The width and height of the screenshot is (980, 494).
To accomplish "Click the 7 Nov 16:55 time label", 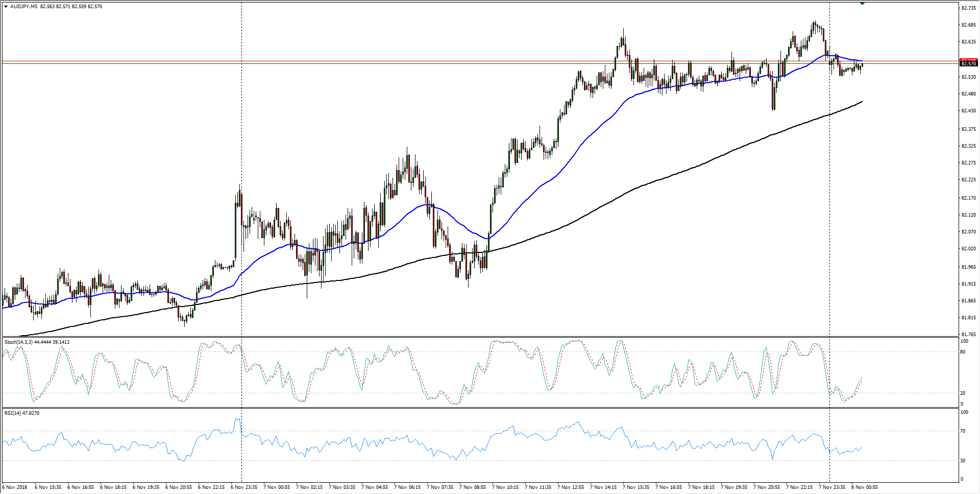I will (669, 487).
